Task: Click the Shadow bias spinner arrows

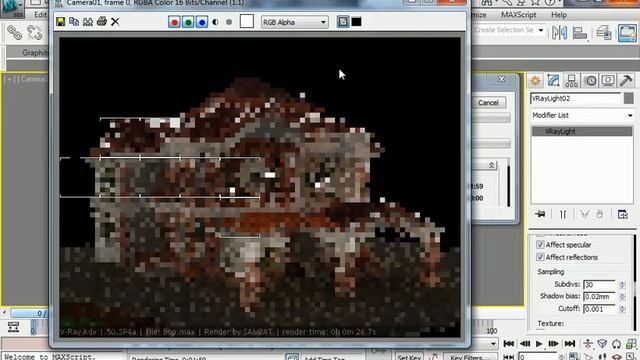Action: (622, 297)
